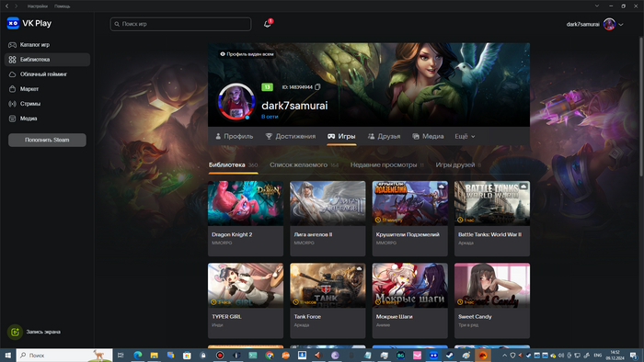The width and height of the screenshot is (644, 362).
Task: Toggle the Профиль виден всем visibility badge
Action: tap(247, 54)
